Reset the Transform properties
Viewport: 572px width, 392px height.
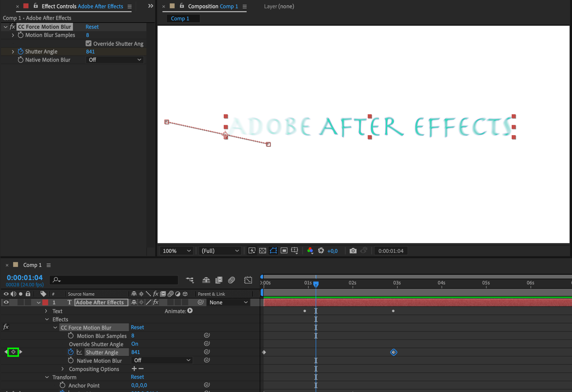coord(137,377)
